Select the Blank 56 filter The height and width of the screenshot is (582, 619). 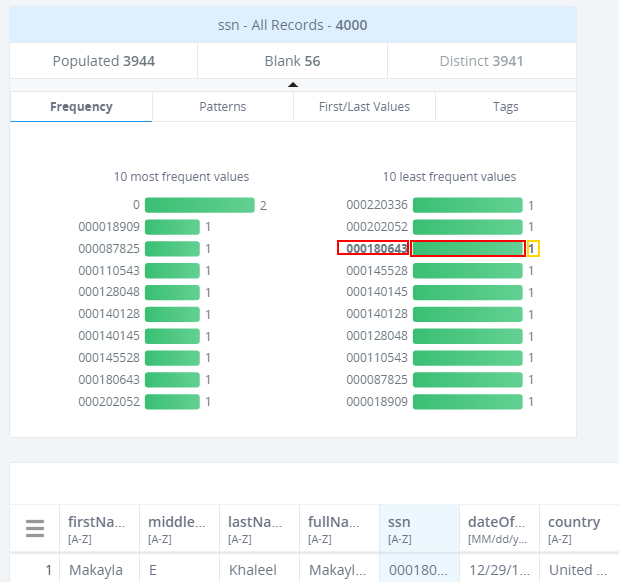tap(293, 61)
